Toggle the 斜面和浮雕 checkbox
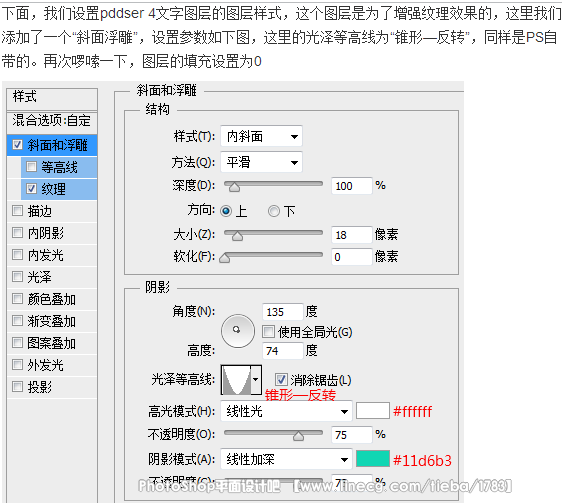This screenshot has width=562, height=503. pyautogui.click(x=17, y=144)
